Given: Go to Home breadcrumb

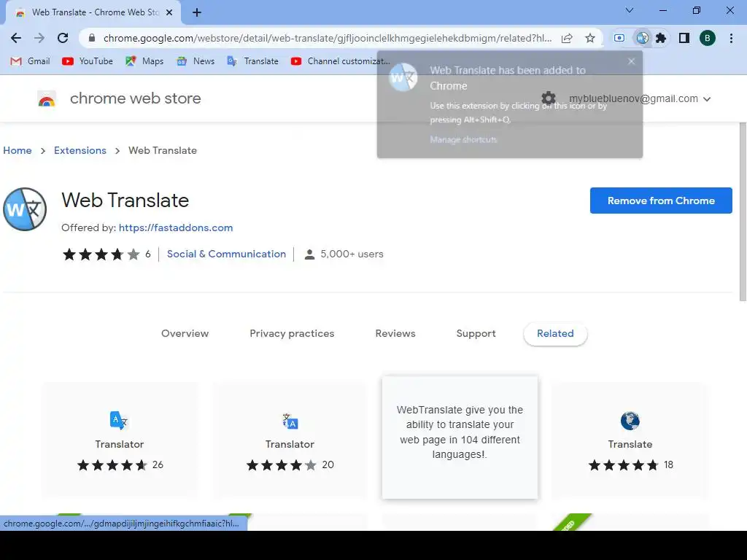Looking at the screenshot, I should pos(18,150).
